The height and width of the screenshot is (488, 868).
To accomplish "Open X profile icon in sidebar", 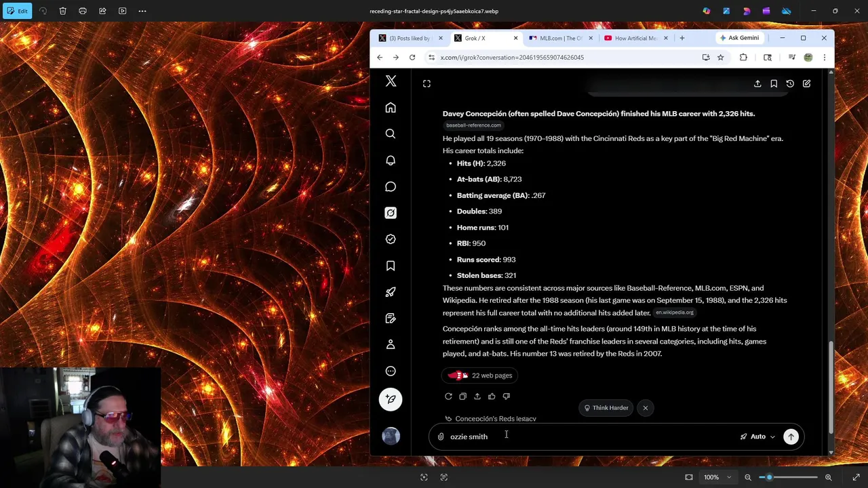I will pyautogui.click(x=391, y=344).
